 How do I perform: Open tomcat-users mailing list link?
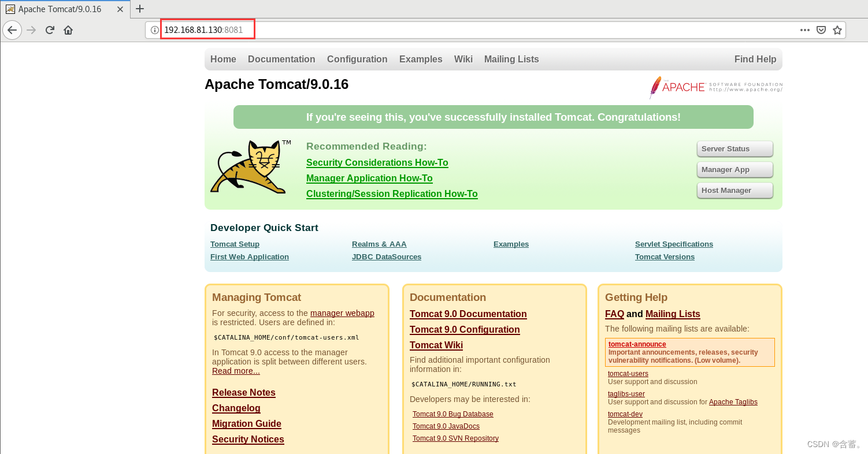(x=628, y=374)
